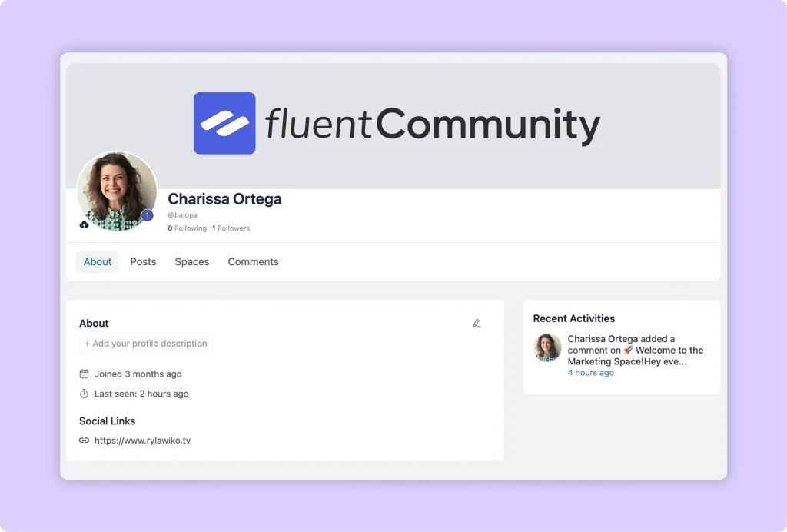The image size is (787, 532).
Task: Click the pencil edit icon in About card
Action: (477, 323)
